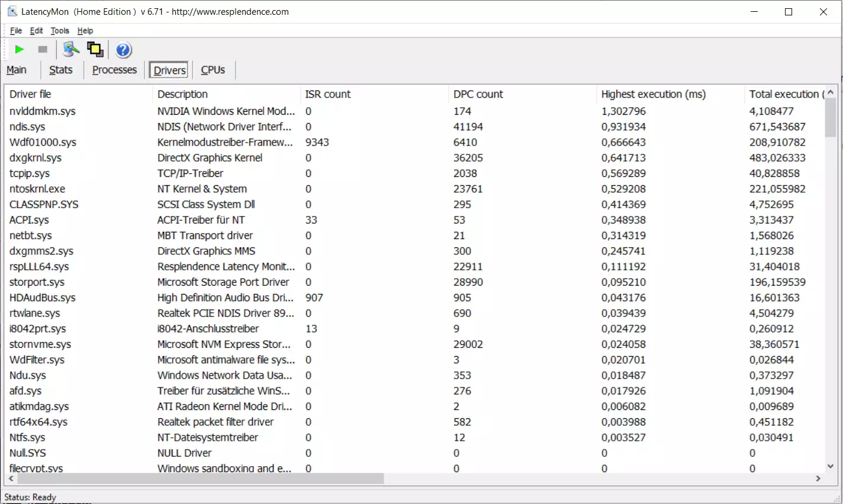Click ISR count value 9343
Screen dimensions: 843x504
pos(317,142)
